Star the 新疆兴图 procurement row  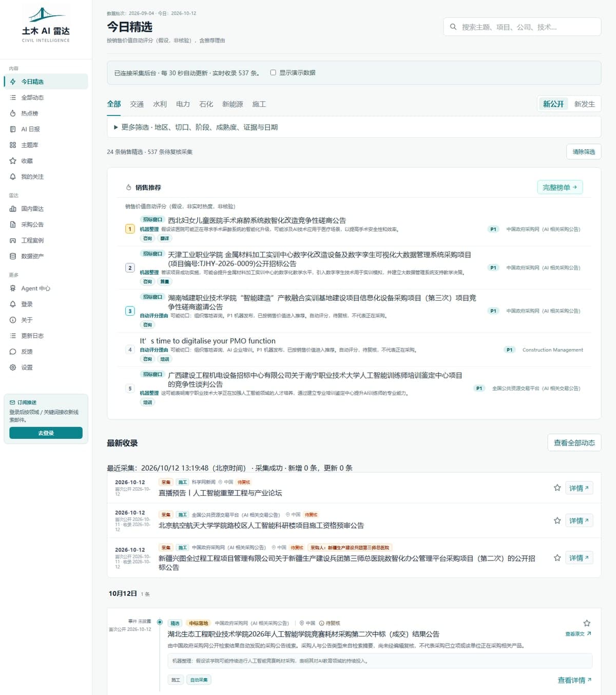(557, 558)
